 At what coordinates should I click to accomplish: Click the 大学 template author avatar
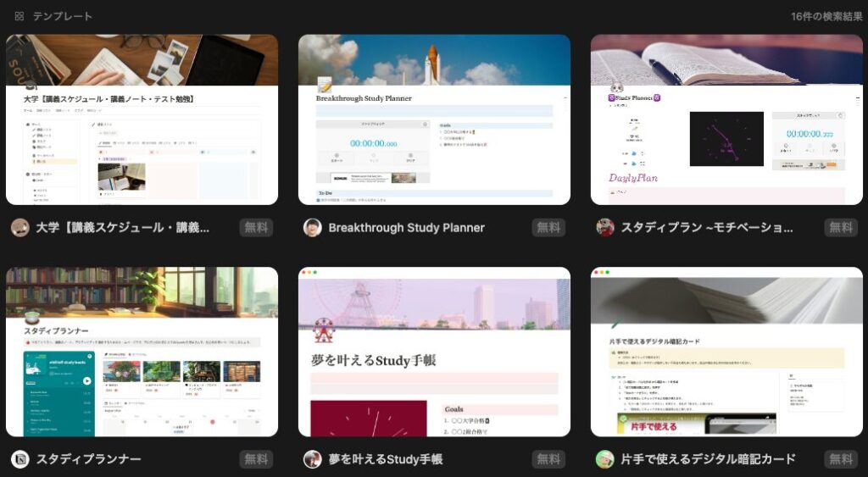coord(19,227)
